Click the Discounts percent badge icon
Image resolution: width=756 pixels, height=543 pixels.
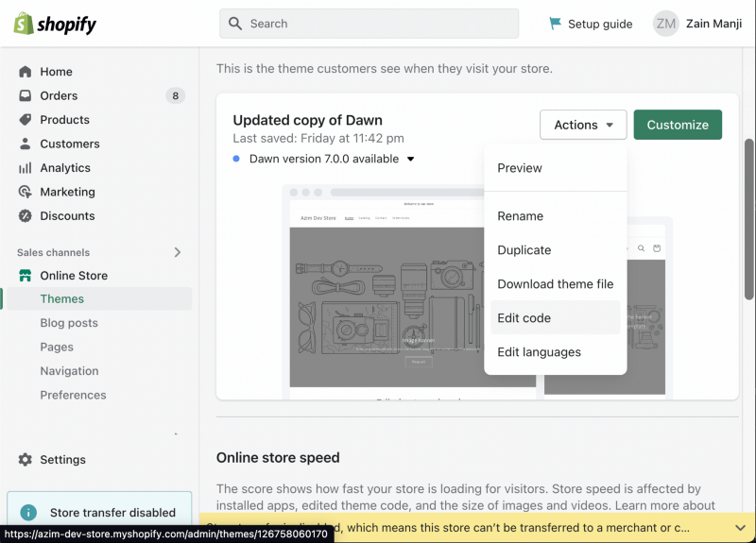click(26, 216)
